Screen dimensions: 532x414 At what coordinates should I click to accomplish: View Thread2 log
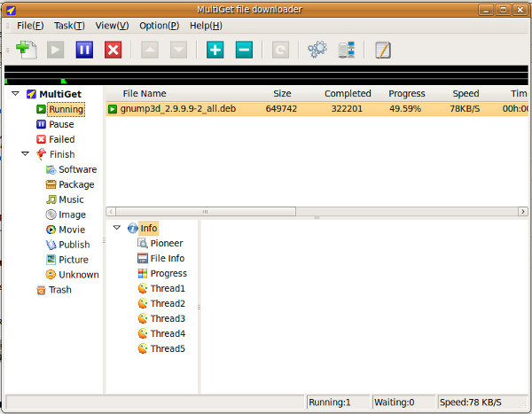pos(168,303)
